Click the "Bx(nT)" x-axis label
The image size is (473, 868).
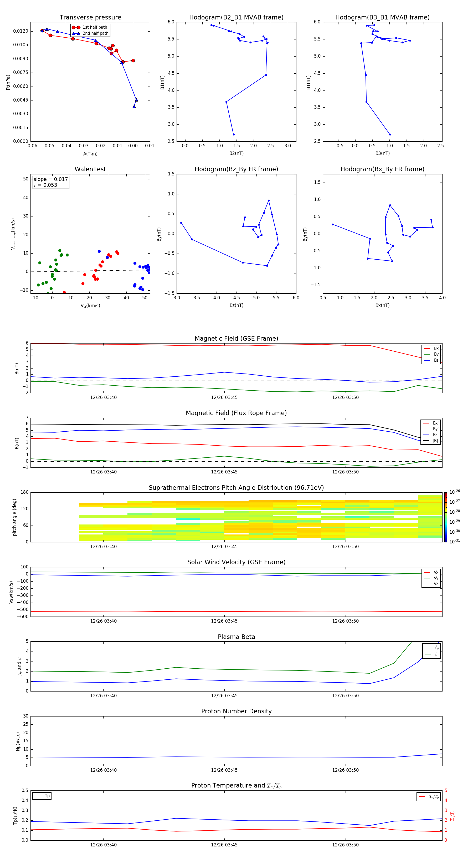[x=382, y=305]
